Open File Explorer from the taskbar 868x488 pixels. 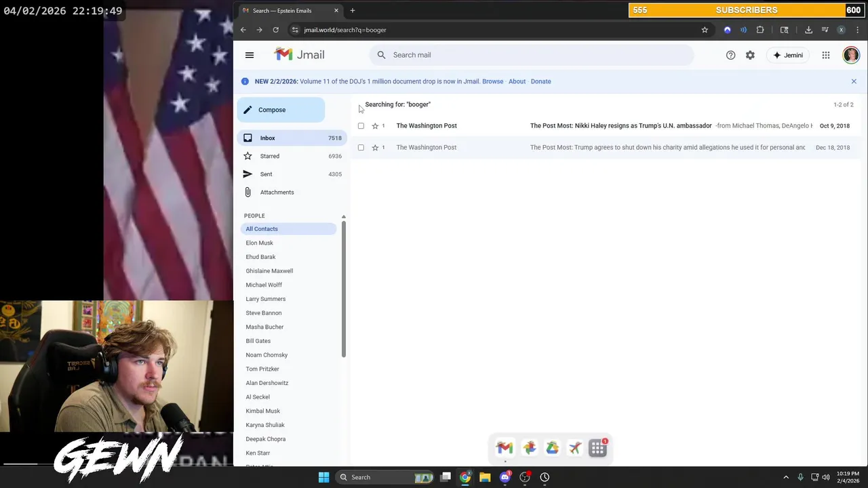point(485,477)
